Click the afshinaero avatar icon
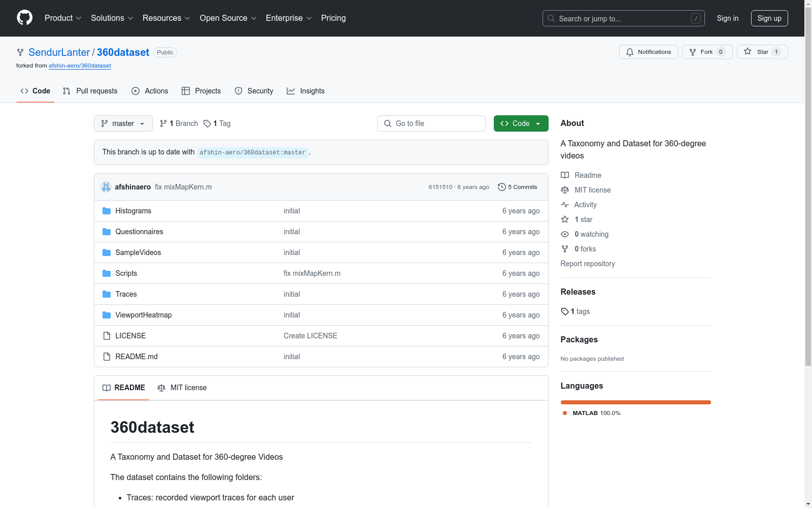This screenshot has width=812, height=508. pos(106,187)
